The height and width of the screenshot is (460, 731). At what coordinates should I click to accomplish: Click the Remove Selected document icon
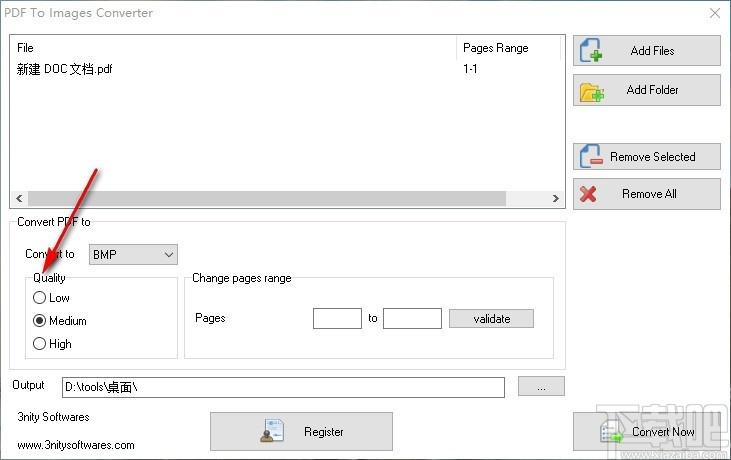591,156
